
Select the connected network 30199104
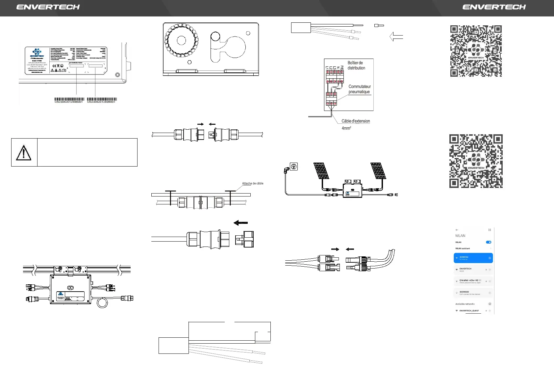pos(473,258)
